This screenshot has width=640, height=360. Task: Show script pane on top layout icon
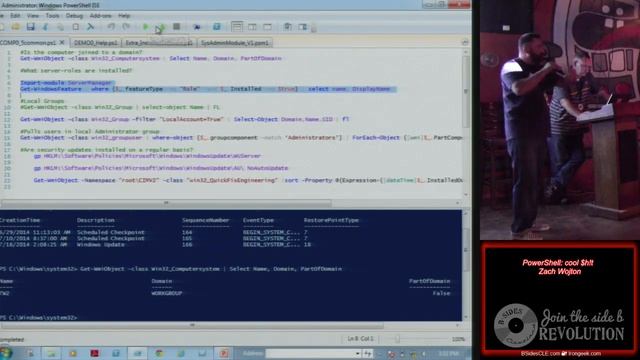coord(237,27)
